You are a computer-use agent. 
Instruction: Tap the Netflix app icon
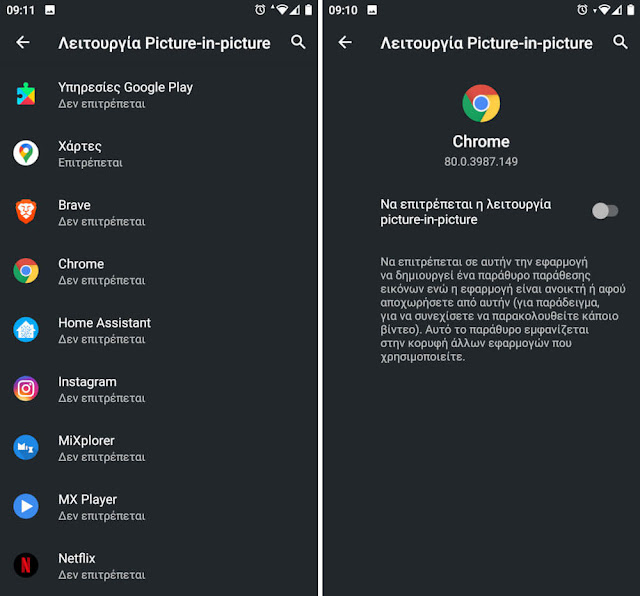pyautogui.click(x=26, y=565)
